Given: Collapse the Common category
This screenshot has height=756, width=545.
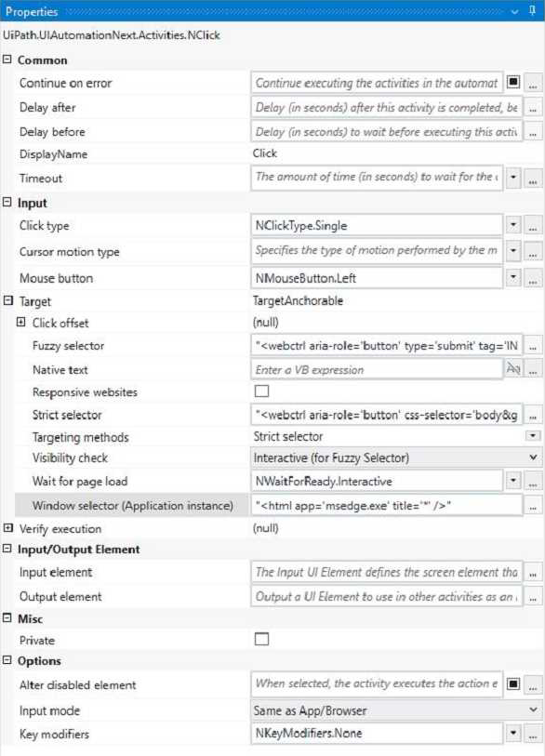Looking at the screenshot, I should pos(7,60).
